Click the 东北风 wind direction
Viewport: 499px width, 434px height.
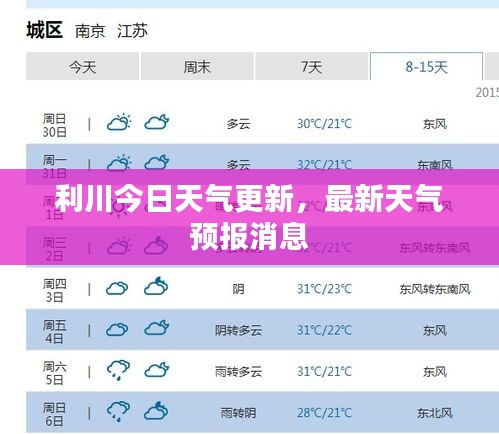click(x=435, y=413)
